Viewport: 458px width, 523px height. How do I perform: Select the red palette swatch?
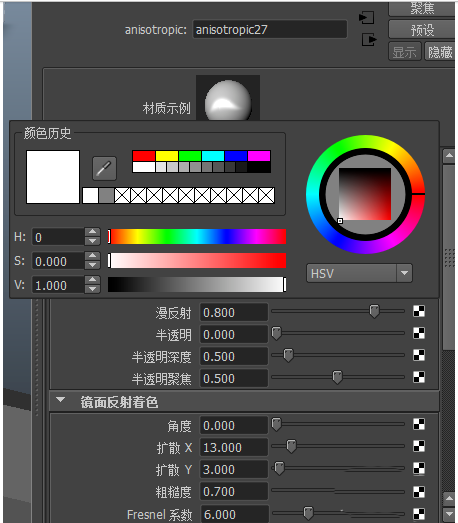tap(144, 156)
